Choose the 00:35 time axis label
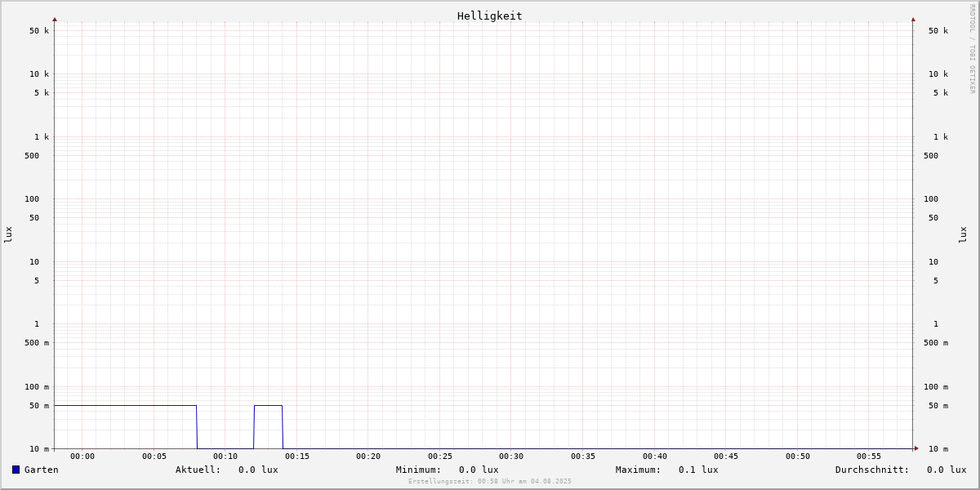Viewport: 980px width, 490px height. pyautogui.click(x=583, y=457)
